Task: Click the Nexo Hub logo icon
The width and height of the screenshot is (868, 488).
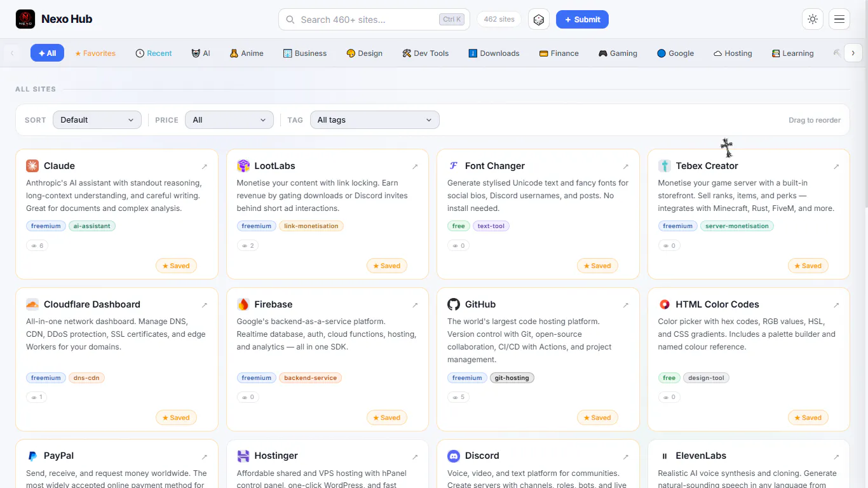Action: tap(25, 19)
